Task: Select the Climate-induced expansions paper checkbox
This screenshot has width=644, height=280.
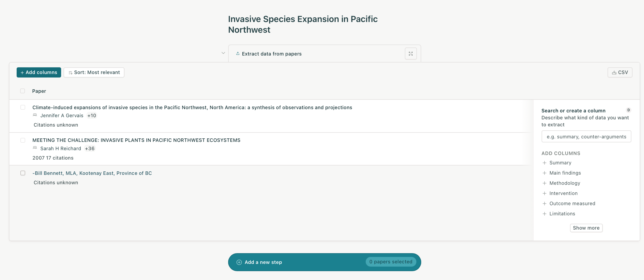Action: point(23,107)
